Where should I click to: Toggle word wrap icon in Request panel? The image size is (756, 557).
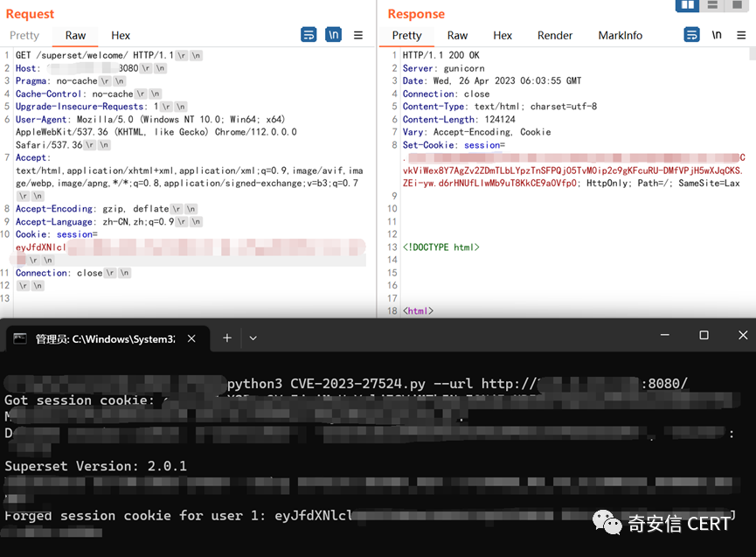pos(309,35)
